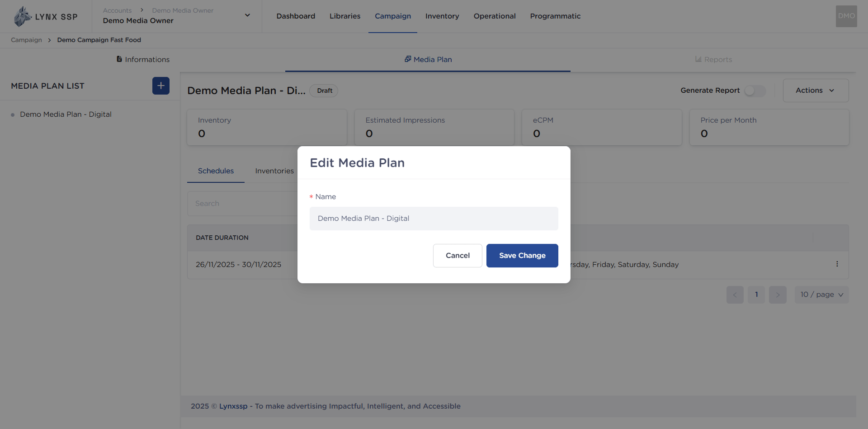Change the 10 / page size dropdown
Image resolution: width=868 pixels, height=429 pixels.
pyautogui.click(x=821, y=295)
